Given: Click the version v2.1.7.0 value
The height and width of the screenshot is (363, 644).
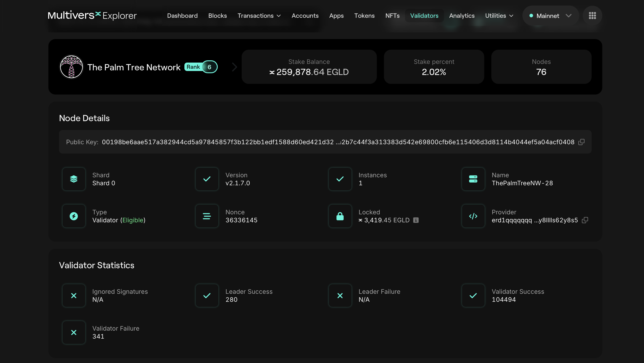Looking at the screenshot, I should [237, 183].
